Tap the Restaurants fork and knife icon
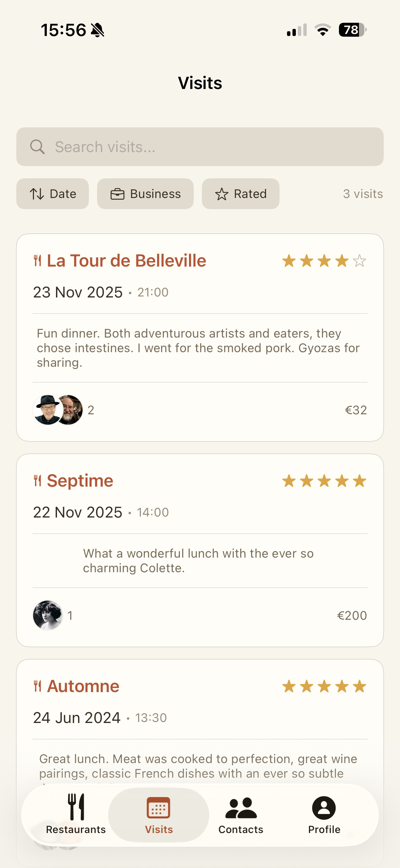The image size is (400, 868). [x=76, y=807]
